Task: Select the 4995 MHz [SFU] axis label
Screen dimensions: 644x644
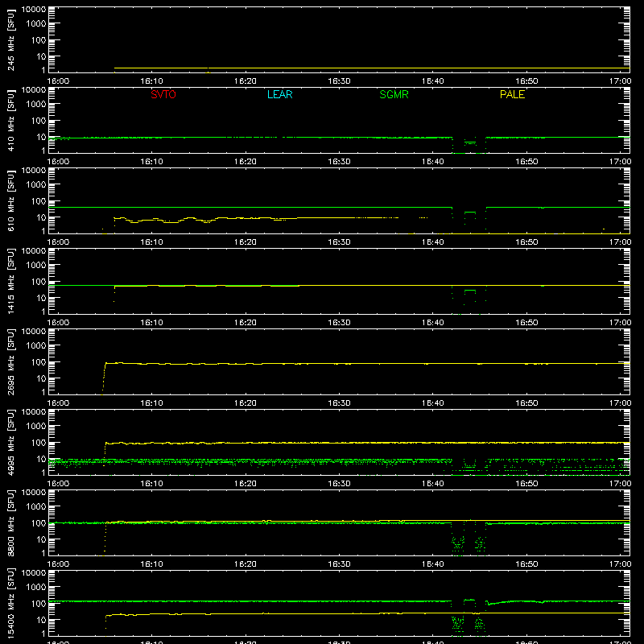Action: (11, 442)
